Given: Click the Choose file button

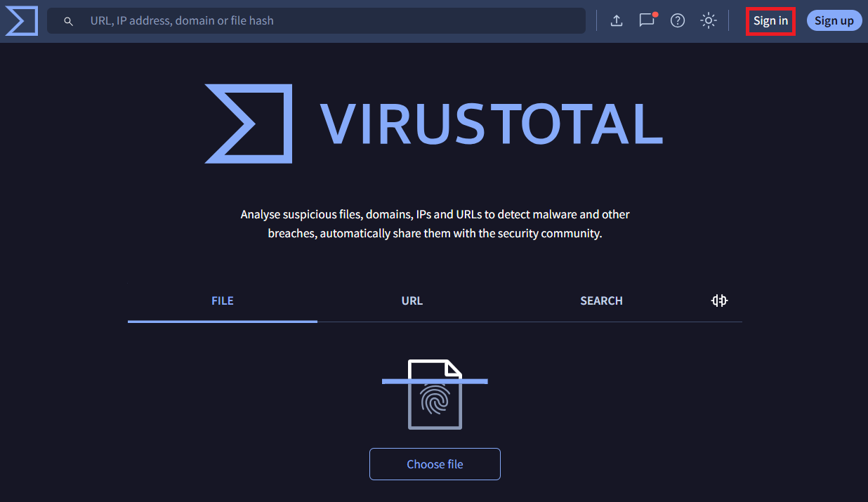Looking at the screenshot, I should click(x=435, y=464).
